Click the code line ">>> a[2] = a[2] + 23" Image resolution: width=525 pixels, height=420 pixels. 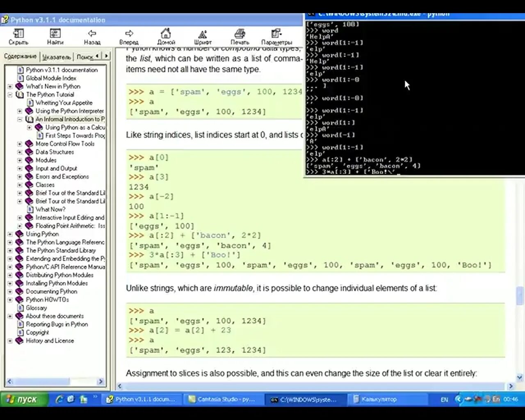click(x=180, y=330)
